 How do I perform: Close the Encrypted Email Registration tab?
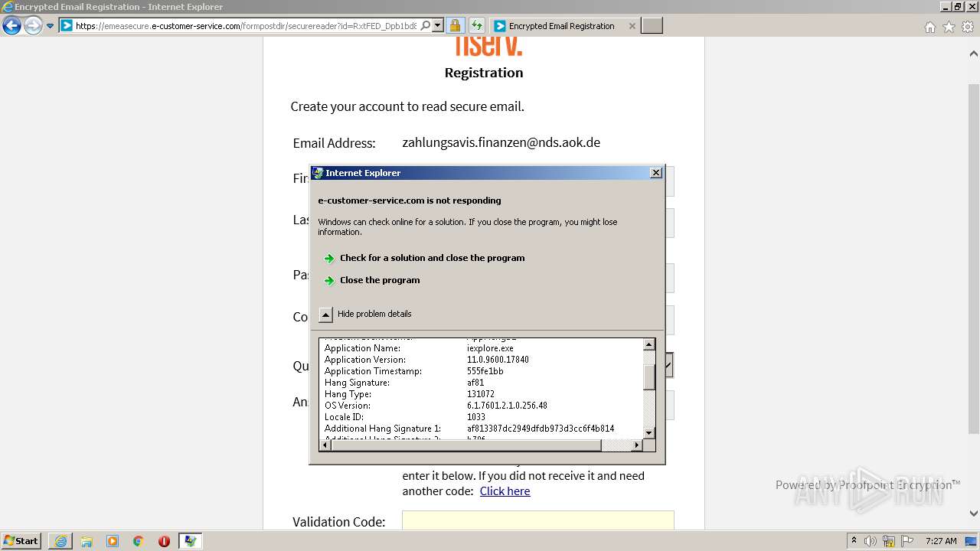pos(632,26)
